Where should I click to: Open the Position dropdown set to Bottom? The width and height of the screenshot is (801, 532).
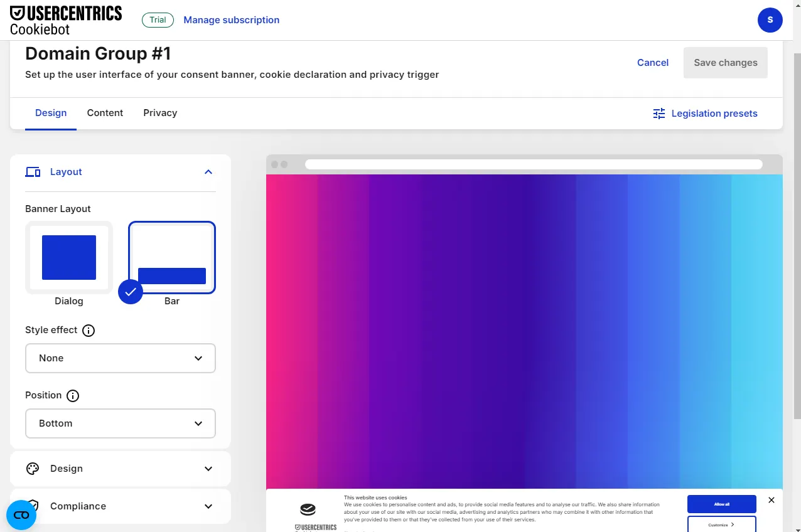[121, 423]
